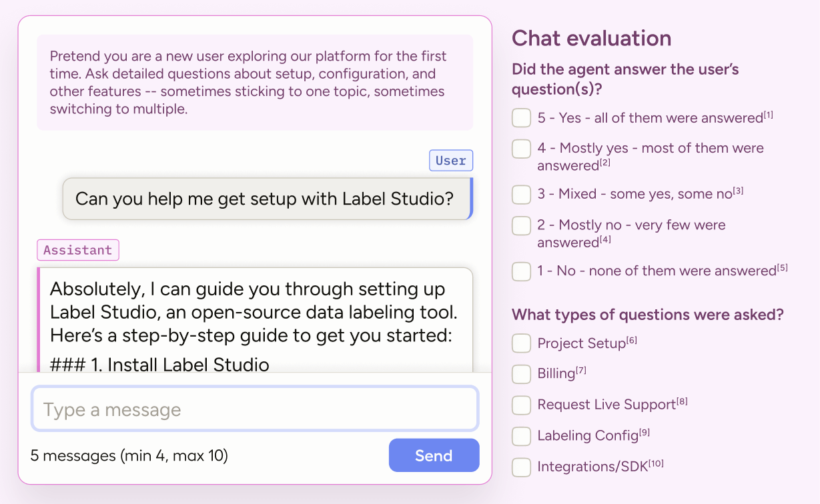820x504 pixels.
Task: Focus the 'Type a message' input field
Action: [255, 409]
